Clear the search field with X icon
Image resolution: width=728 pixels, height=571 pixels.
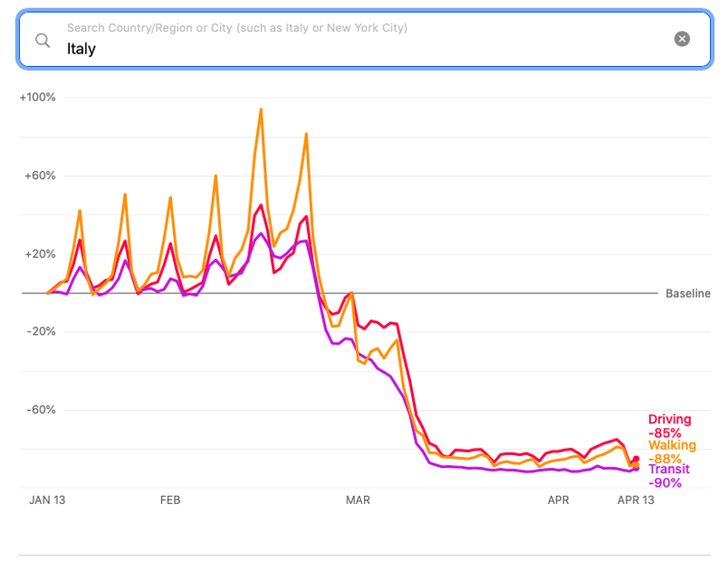[x=682, y=39]
